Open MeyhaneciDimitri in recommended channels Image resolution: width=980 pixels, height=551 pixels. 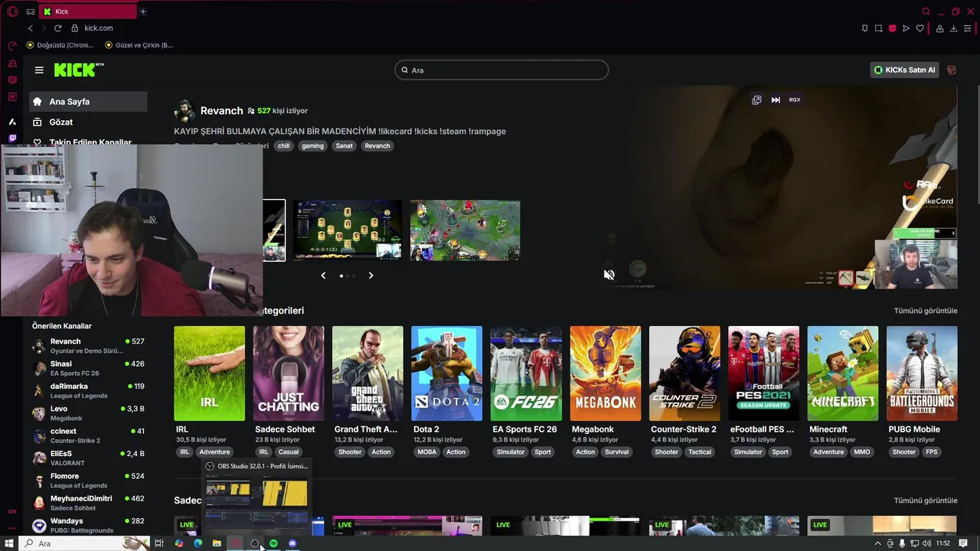(88, 503)
